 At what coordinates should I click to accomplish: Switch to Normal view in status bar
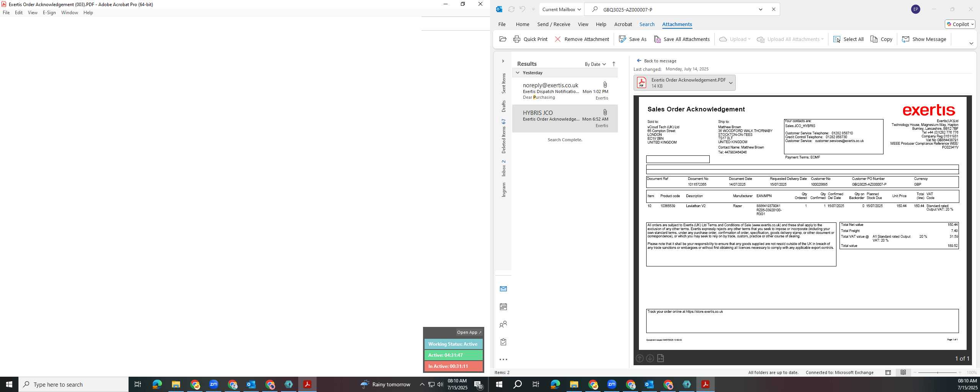(888, 372)
